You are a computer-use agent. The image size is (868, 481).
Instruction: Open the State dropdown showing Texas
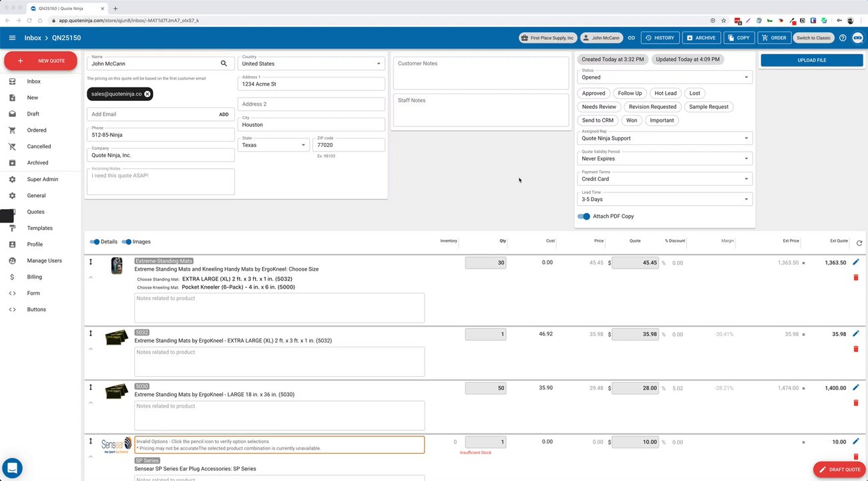[273, 144]
